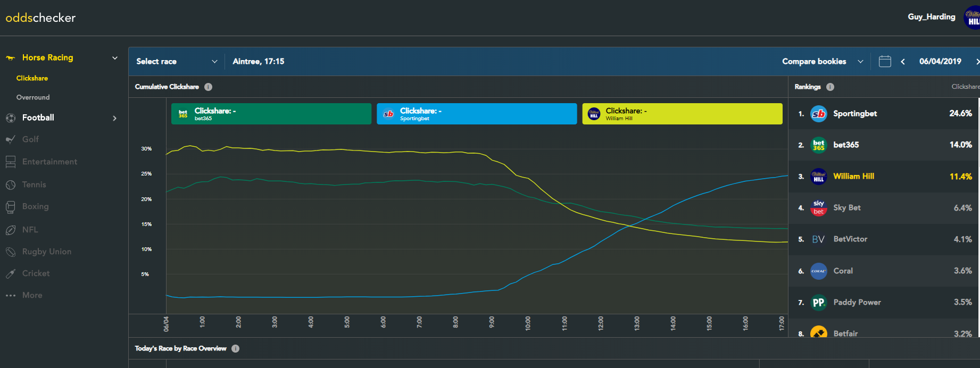980x368 pixels.
Task: Click the Sportingbet Clickshare legend box
Action: [x=477, y=114]
